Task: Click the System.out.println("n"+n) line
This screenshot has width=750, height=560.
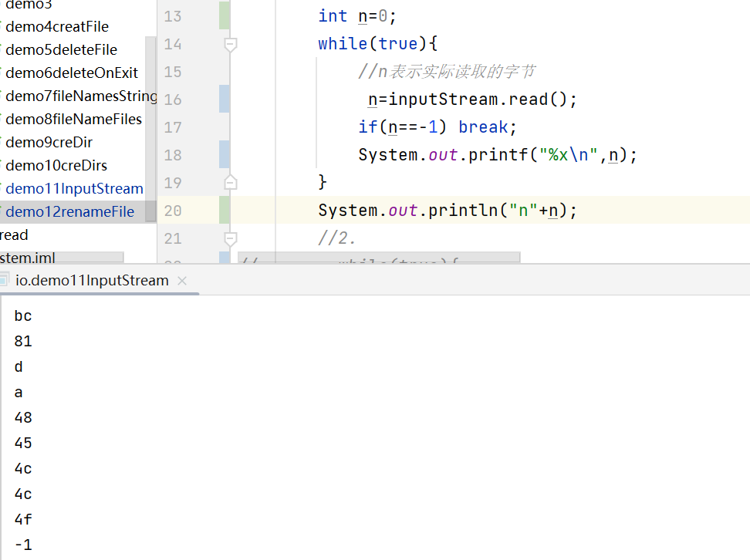Action: click(x=448, y=211)
